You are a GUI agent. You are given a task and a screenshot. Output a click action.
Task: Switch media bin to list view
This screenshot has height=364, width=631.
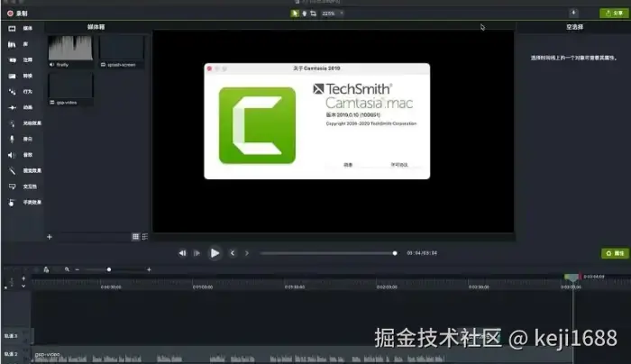(145, 236)
